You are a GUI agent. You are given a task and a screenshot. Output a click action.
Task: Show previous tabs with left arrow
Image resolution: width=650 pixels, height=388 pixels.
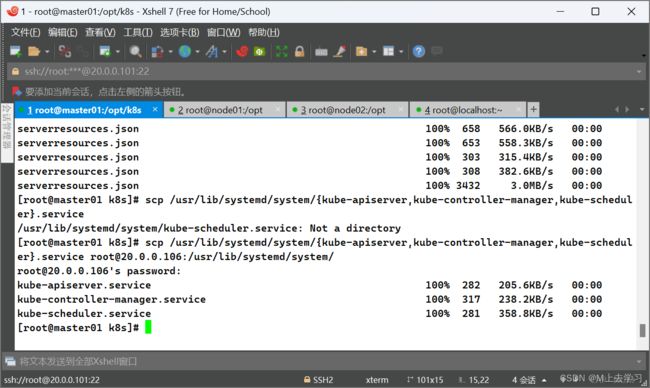(x=617, y=109)
